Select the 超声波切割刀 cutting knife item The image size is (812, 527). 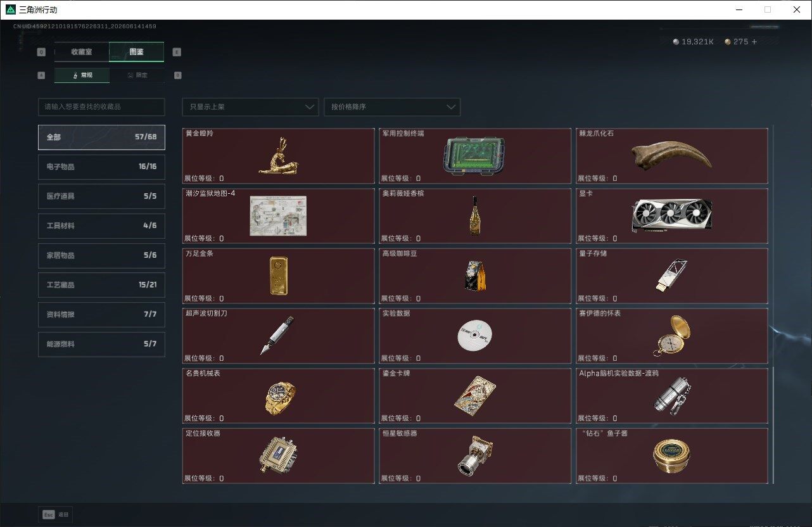tap(278, 336)
